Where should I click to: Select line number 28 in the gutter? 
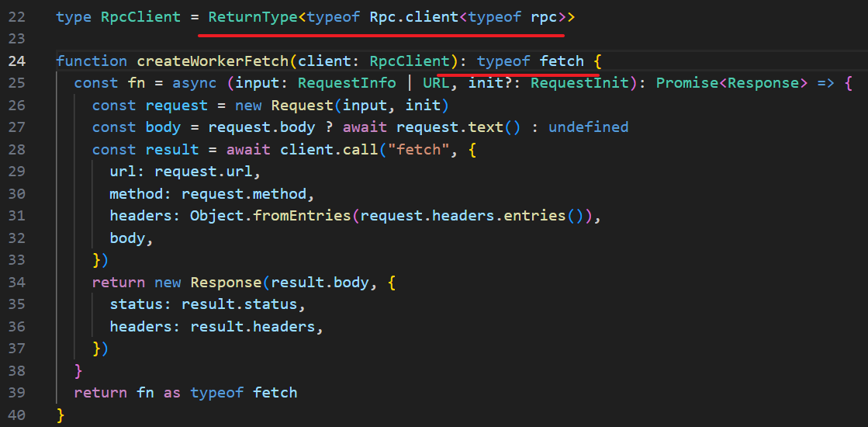point(16,150)
